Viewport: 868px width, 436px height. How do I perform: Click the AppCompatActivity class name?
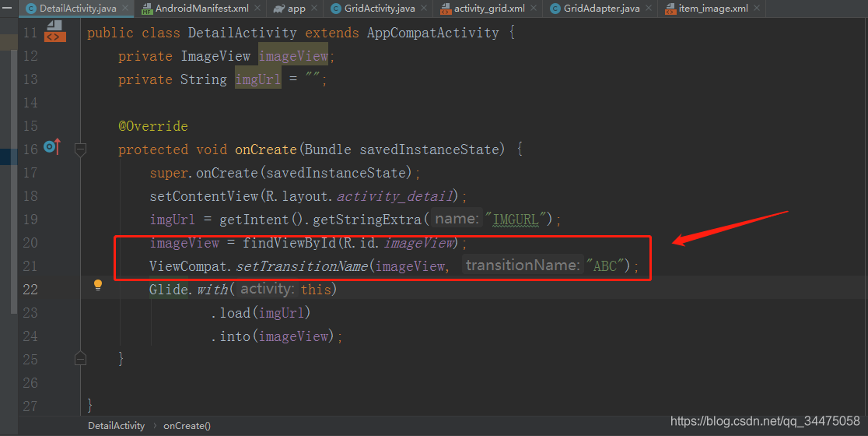pyautogui.click(x=433, y=33)
